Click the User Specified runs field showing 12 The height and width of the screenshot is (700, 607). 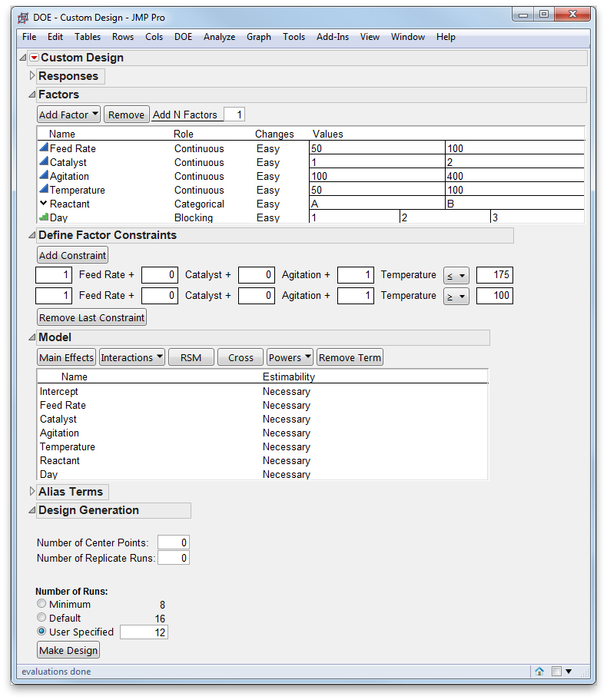point(144,632)
